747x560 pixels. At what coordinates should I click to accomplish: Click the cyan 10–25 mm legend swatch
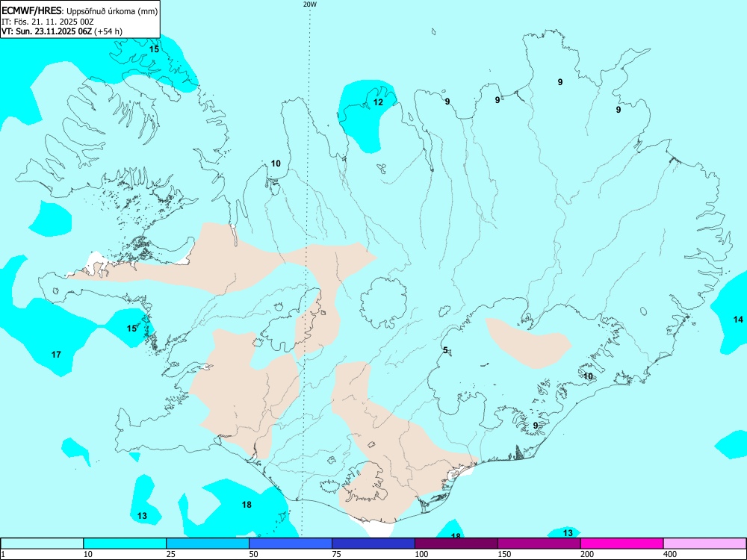point(125,544)
